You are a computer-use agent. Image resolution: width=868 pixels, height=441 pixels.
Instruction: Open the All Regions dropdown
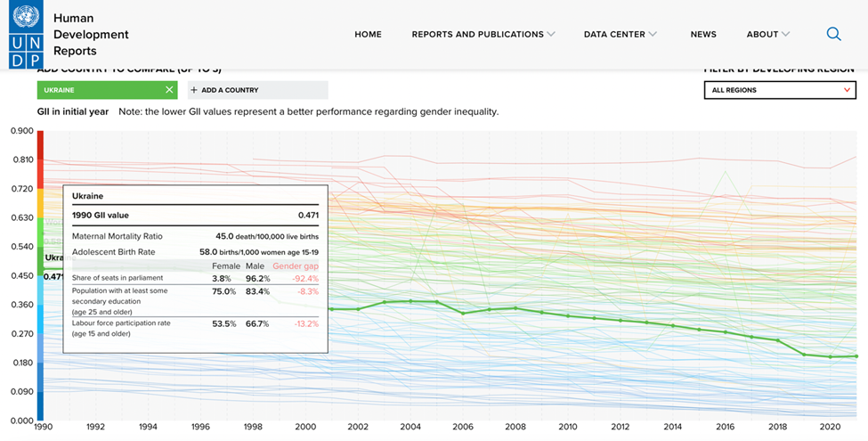[780, 90]
